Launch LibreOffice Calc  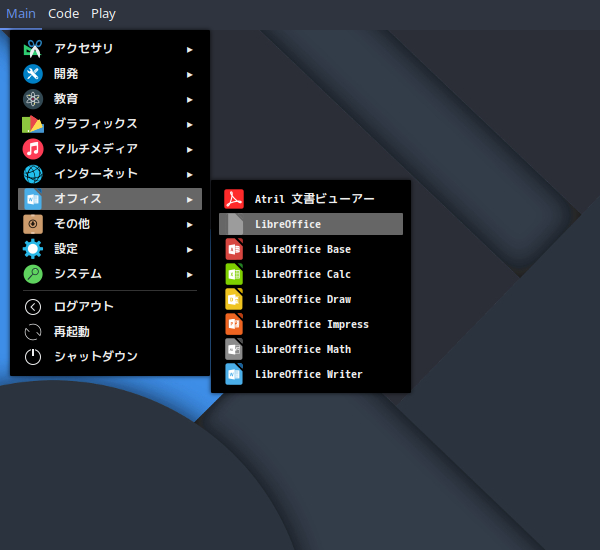(x=311, y=274)
